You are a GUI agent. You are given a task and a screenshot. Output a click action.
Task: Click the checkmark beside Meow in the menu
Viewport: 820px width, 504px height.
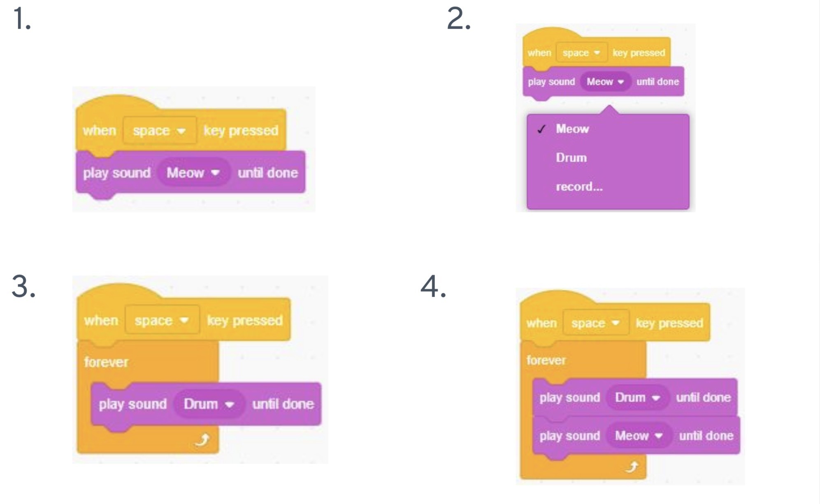(x=541, y=129)
